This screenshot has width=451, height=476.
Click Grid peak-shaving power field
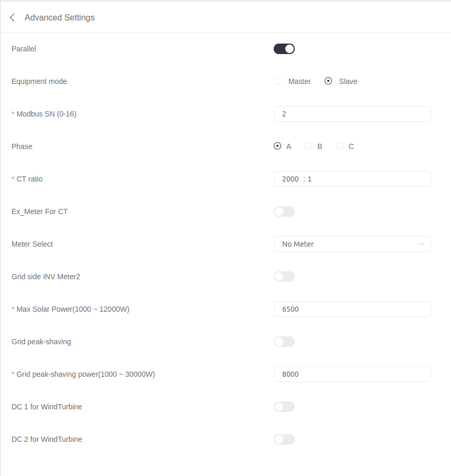point(352,374)
